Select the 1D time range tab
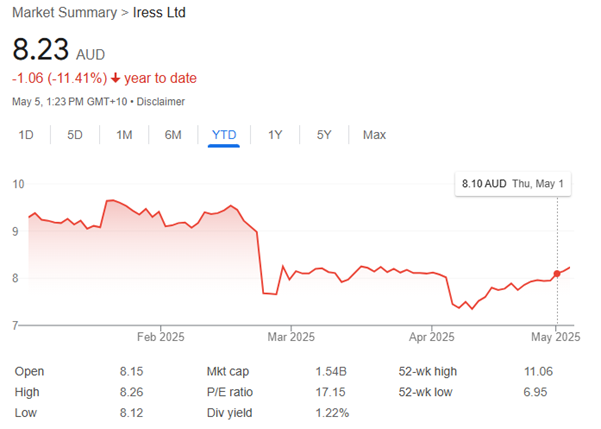The height and width of the screenshot is (429, 601). click(27, 135)
